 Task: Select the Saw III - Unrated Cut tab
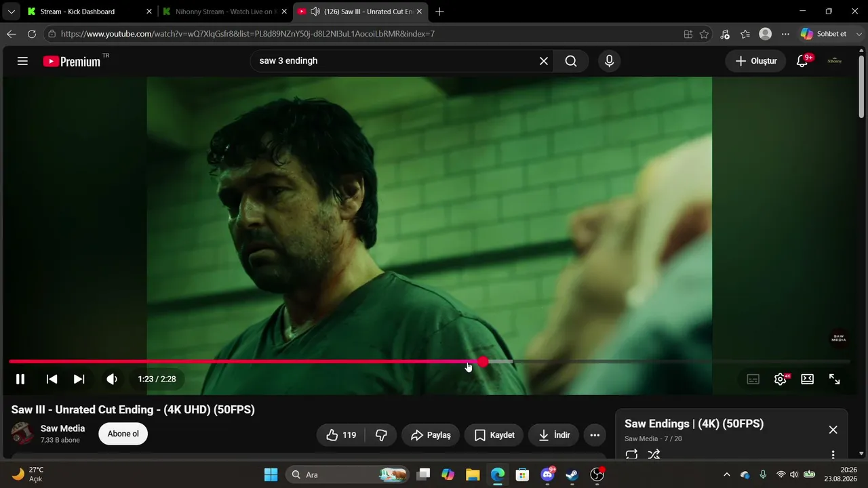point(360,12)
